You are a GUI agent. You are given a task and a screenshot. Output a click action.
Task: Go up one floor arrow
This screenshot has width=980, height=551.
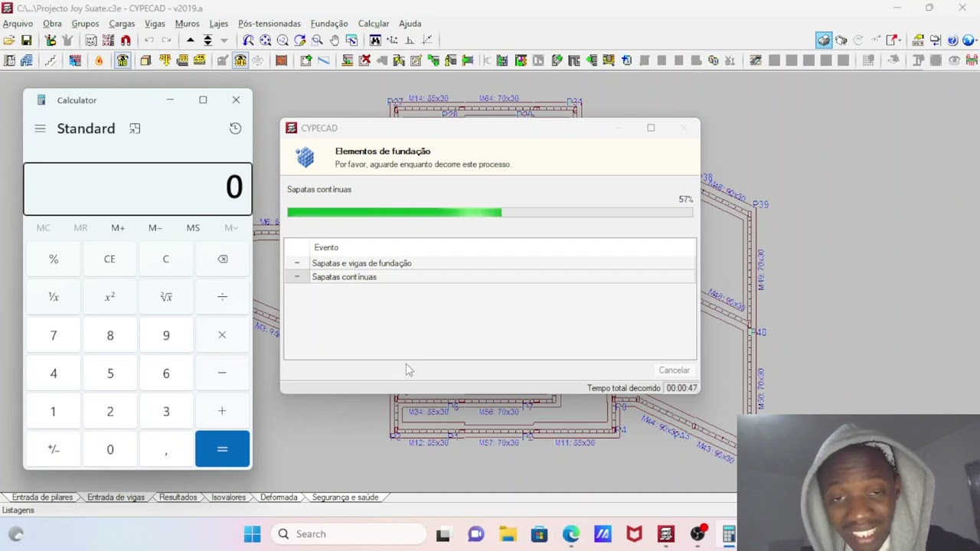point(191,41)
